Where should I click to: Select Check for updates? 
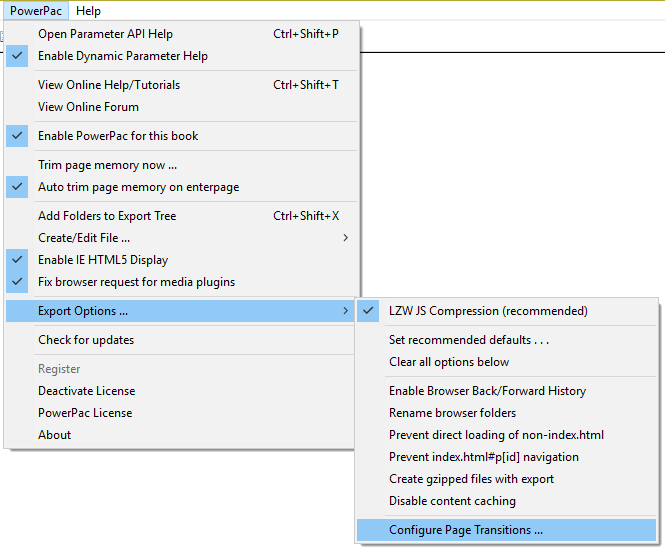click(181, 340)
